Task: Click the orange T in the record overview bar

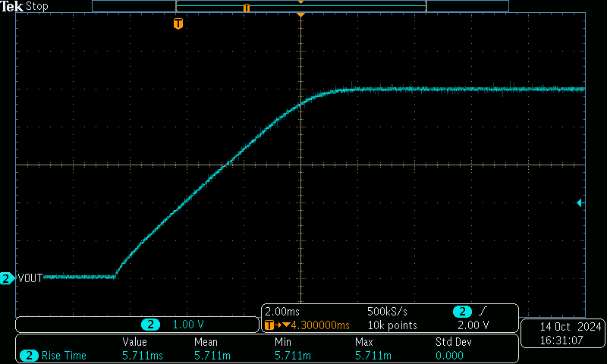Action: pyautogui.click(x=246, y=8)
